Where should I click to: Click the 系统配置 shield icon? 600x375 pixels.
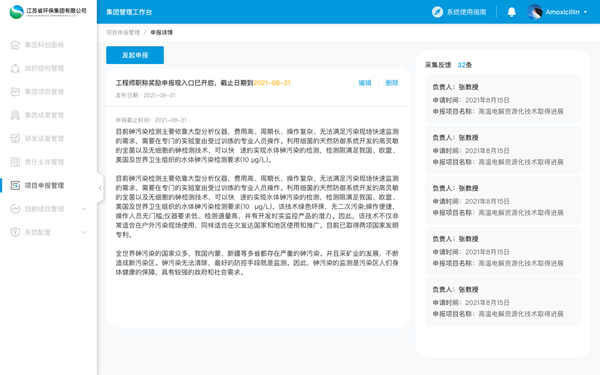[15, 232]
